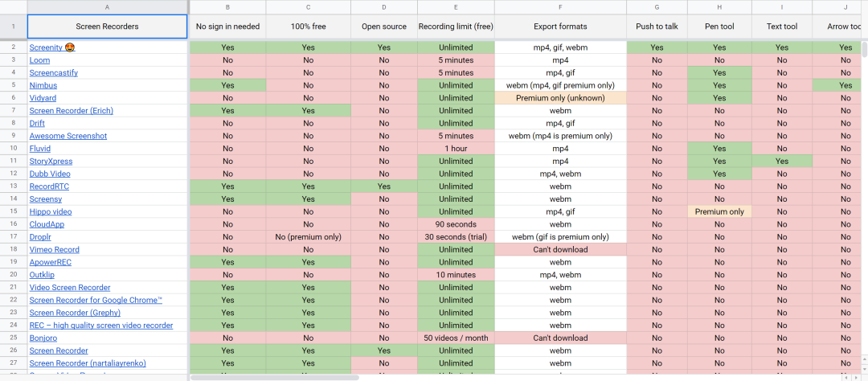The height and width of the screenshot is (381, 868).
Task: Click the vertical scrollbar thumb
Action: [864, 49]
